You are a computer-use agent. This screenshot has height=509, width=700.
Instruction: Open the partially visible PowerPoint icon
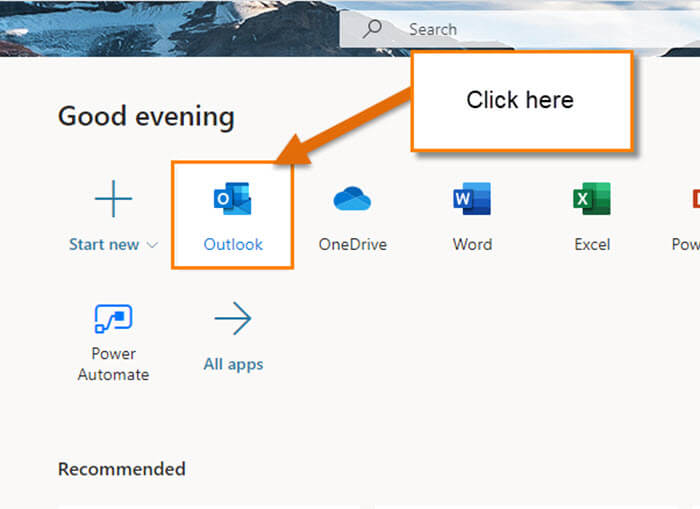(x=696, y=199)
